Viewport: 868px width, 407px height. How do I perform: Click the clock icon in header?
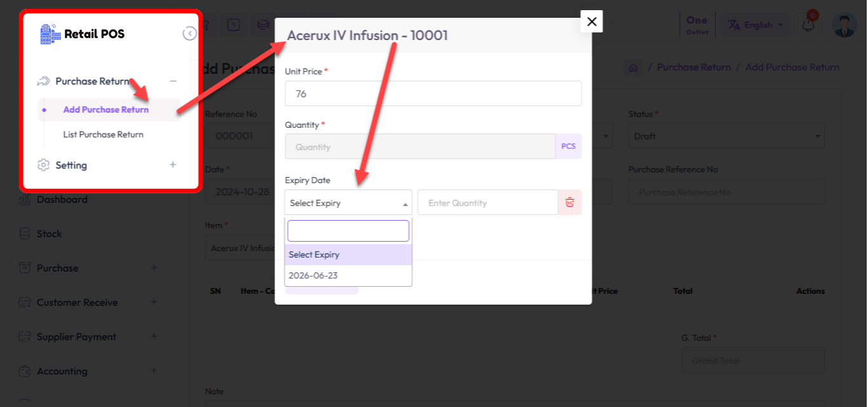pyautogui.click(x=234, y=25)
